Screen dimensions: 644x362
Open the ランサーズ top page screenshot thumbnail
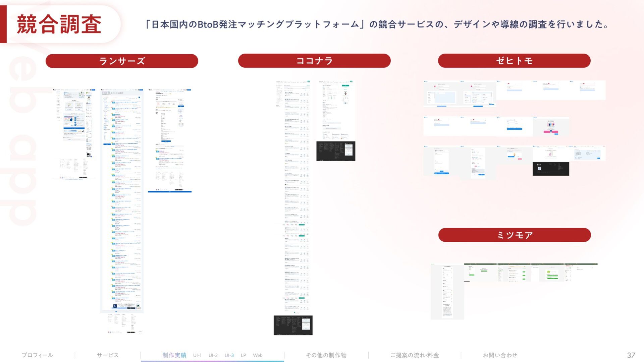[74, 134]
